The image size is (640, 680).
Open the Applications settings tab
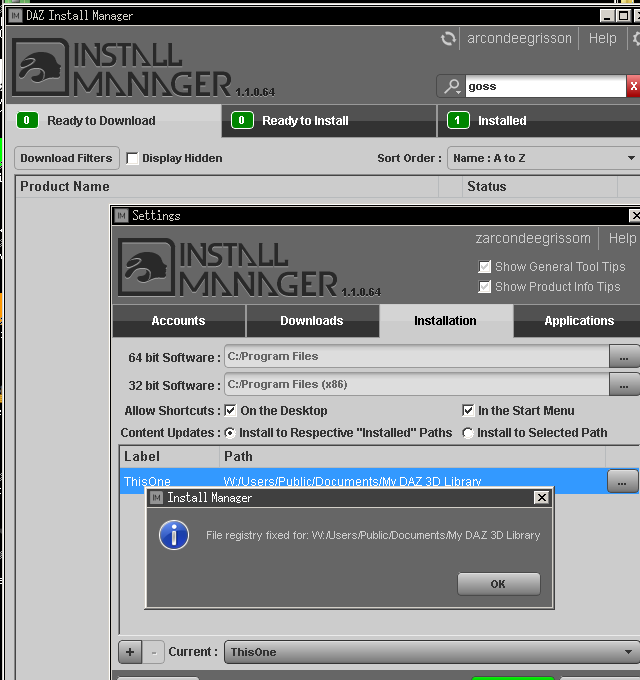[x=579, y=320]
